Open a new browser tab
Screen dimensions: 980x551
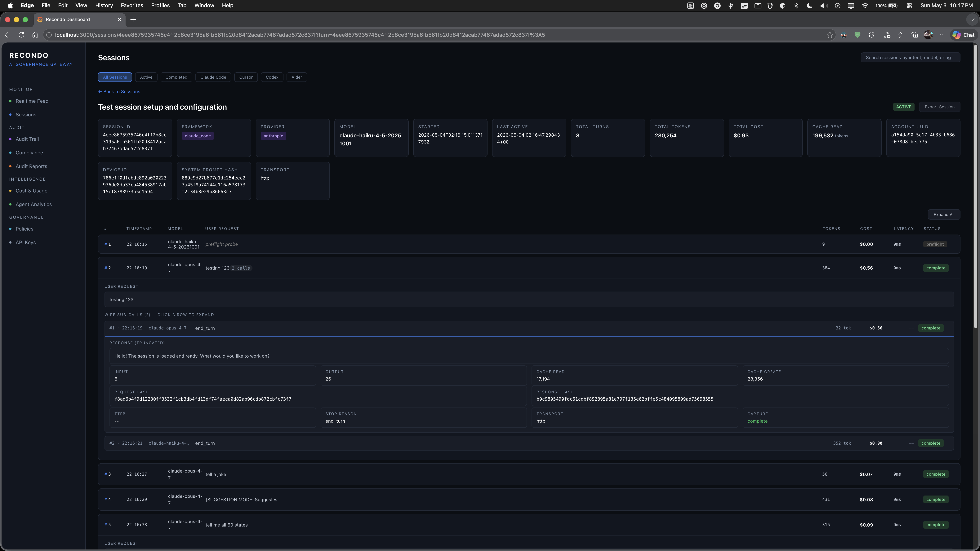click(x=133, y=19)
